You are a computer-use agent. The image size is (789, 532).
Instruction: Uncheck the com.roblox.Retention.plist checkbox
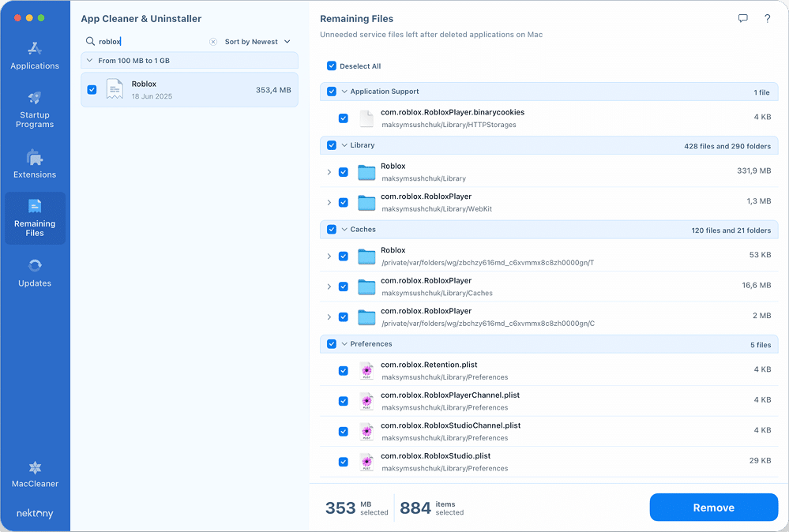[x=344, y=371]
